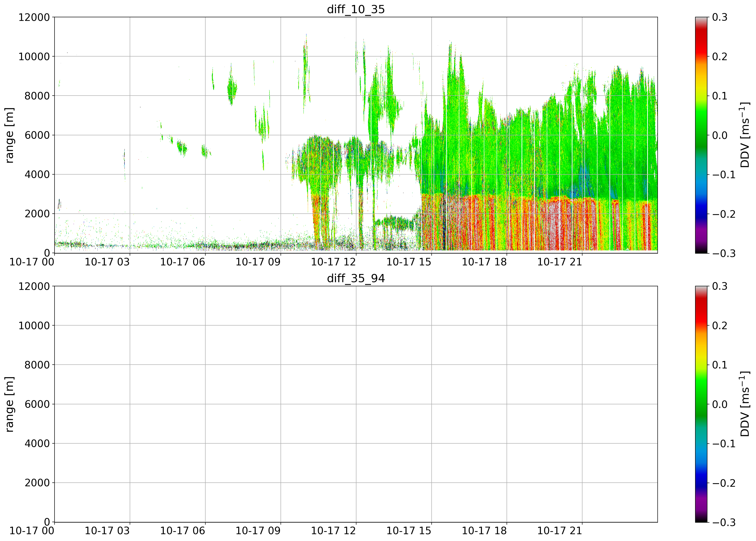Click the −0.1 tick on the upper colorbar
The image size is (756, 541).
click(x=724, y=175)
